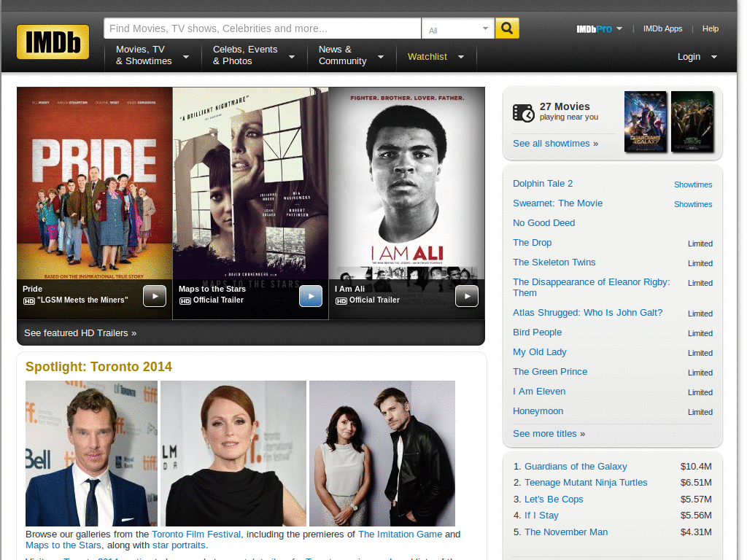Image resolution: width=747 pixels, height=560 pixels.
Task: Click in the Find Movies search field
Action: pyautogui.click(x=263, y=28)
